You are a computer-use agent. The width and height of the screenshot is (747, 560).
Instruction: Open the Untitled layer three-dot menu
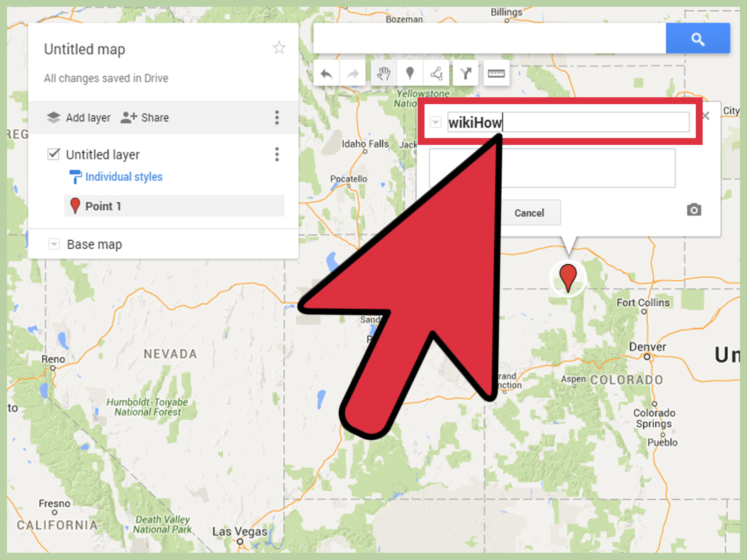pyautogui.click(x=277, y=154)
